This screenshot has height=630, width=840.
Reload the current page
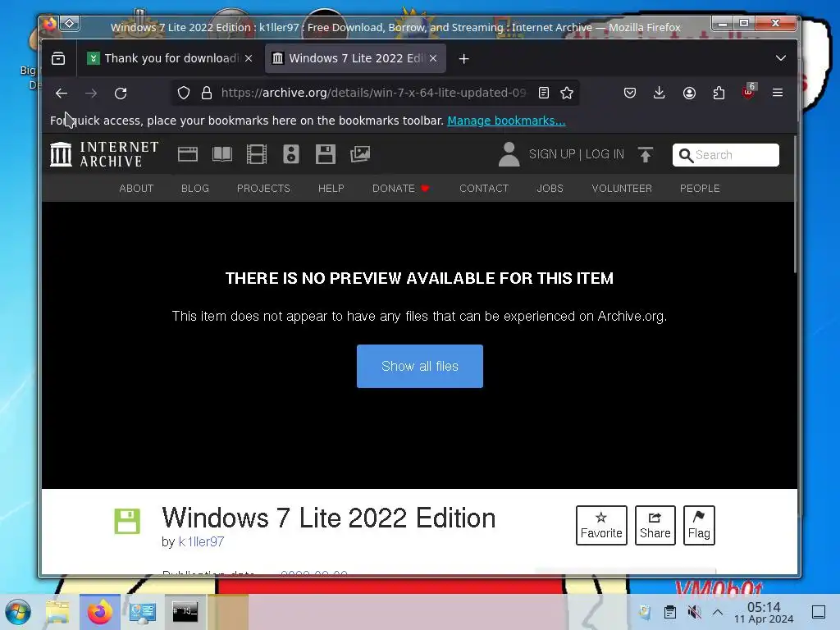tap(121, 94)
